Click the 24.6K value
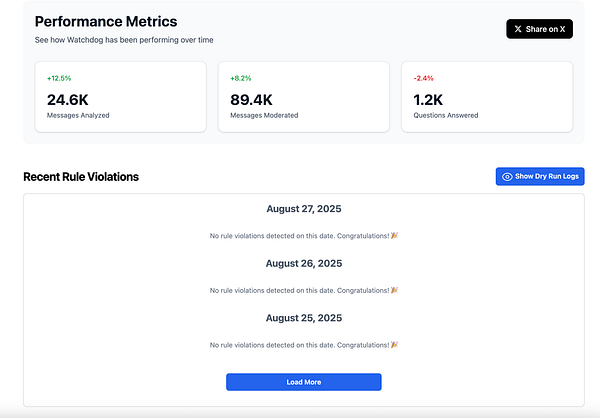600x418 pixels. pyautogui.click(x=68, y=100)
